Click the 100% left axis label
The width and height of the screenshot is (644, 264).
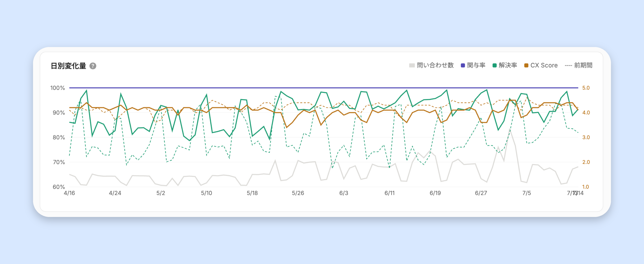pos(58,88)
